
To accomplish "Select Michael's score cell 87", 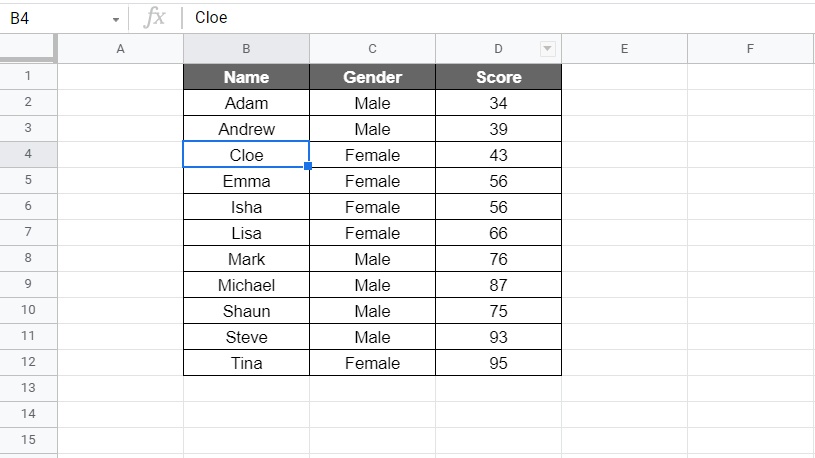I will (498, 285).
